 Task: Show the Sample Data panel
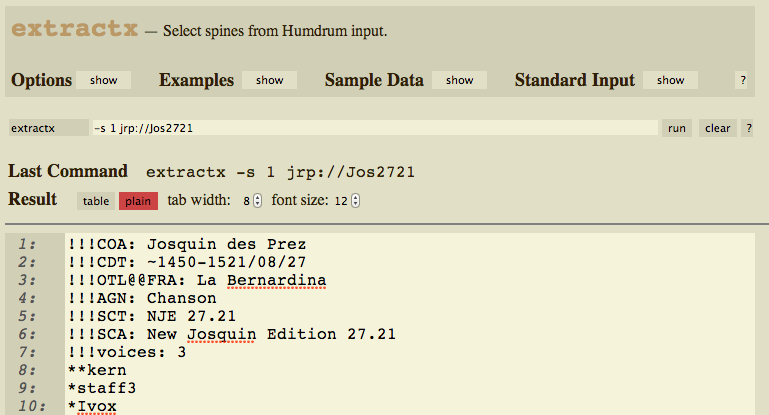tap(459, 80)
